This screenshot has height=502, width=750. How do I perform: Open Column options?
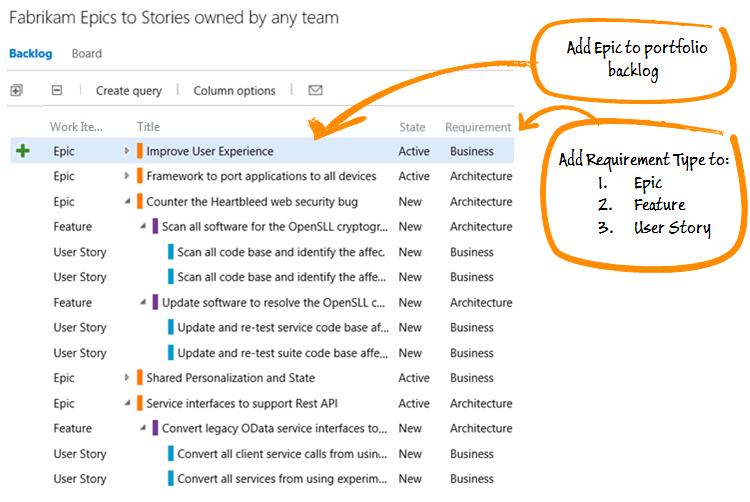pos(234,90)
